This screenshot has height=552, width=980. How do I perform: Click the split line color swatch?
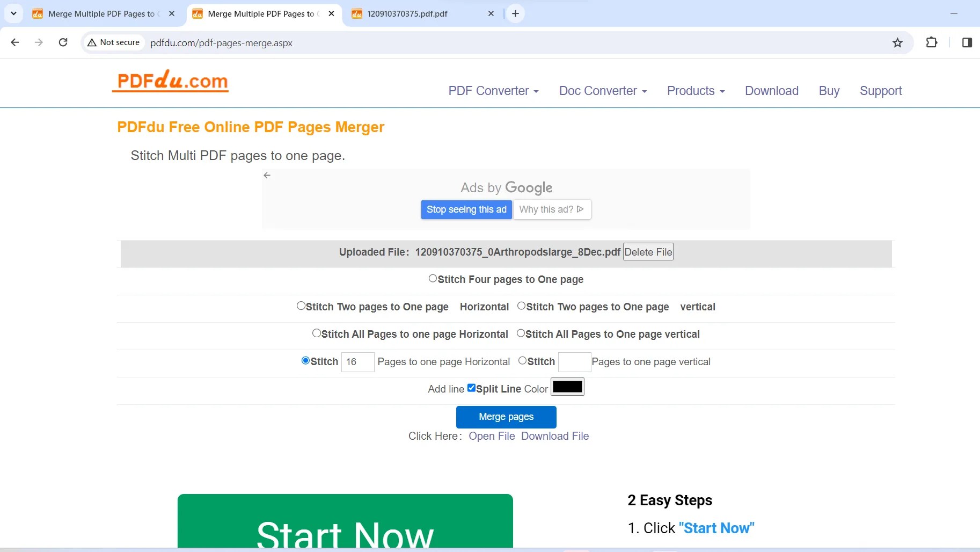click(x=567, y=387)
